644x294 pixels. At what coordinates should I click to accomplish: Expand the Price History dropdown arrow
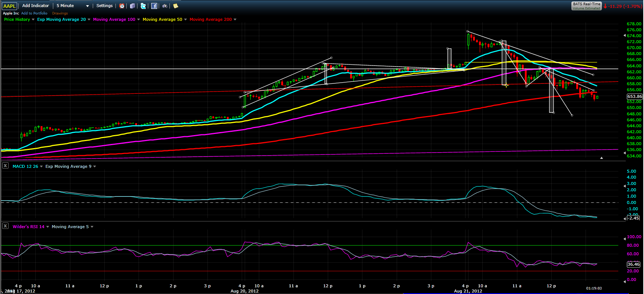[33, 19]
